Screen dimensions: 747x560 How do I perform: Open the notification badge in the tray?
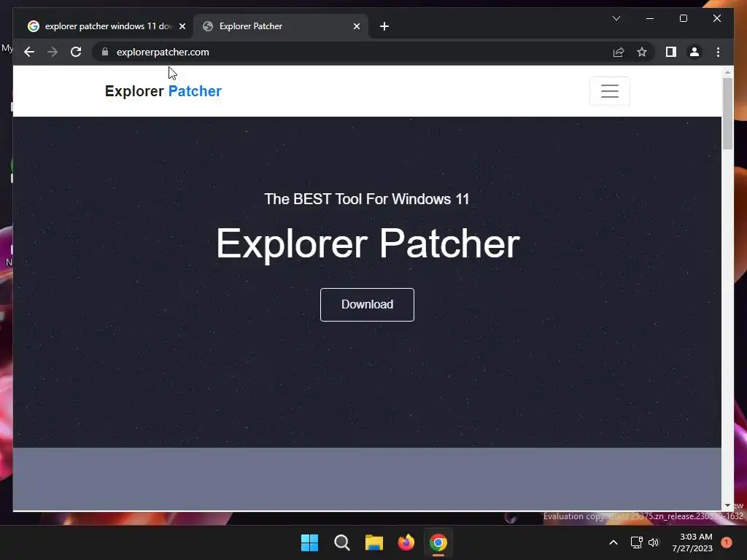726,542
